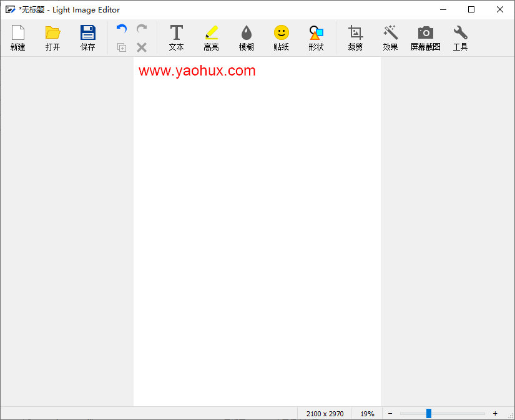Viewport: 515px width, 420px height.
Task: Click the red www.yaohux.com text
Action: (x=197, y=71)
